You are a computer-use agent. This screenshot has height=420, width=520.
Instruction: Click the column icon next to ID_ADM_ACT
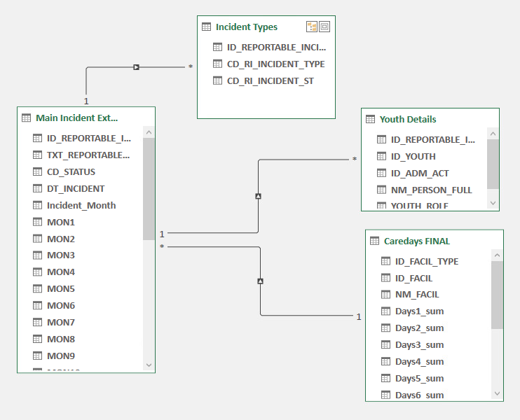click(x=381, y=173)
